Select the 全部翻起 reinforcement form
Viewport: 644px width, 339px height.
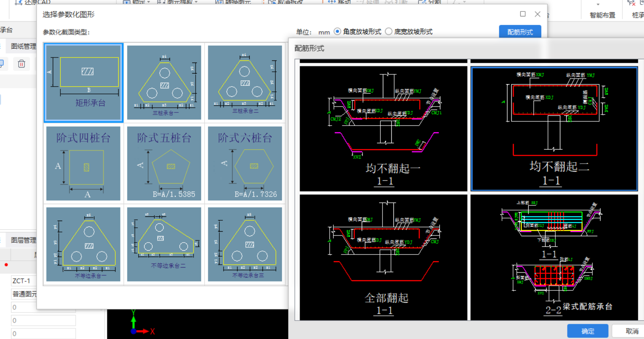coord(383,257)
